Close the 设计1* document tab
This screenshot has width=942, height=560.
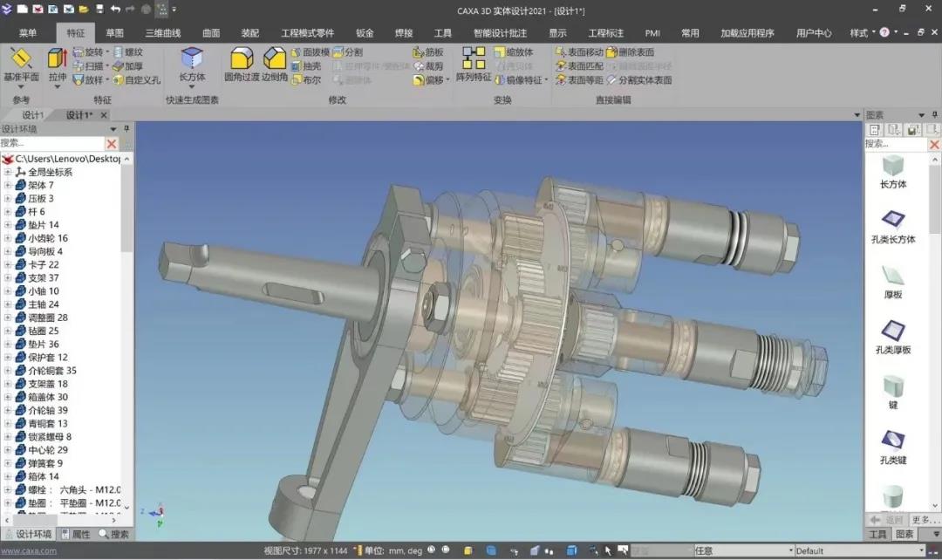[x=104, y=115]
